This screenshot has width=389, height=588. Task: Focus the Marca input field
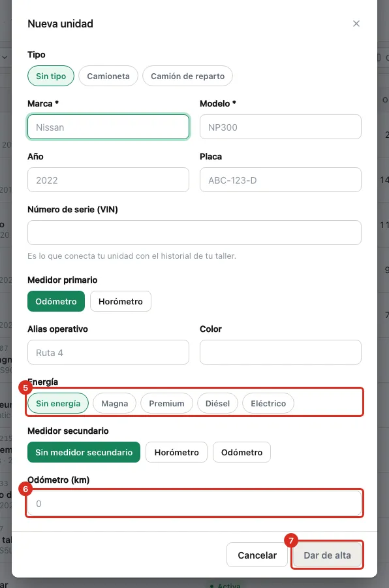tap(108, 127)
